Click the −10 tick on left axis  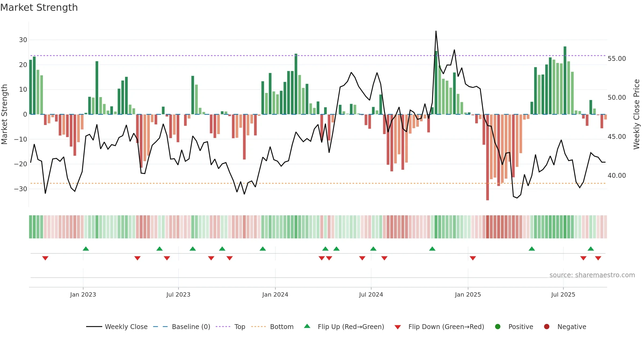pyautogui.click(x=20, y=139)
